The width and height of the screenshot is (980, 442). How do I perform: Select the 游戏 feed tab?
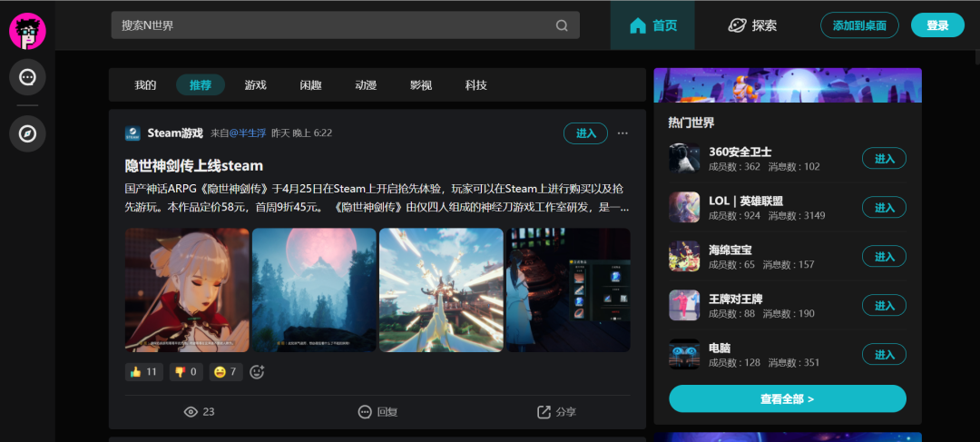(x=256, y=85)
